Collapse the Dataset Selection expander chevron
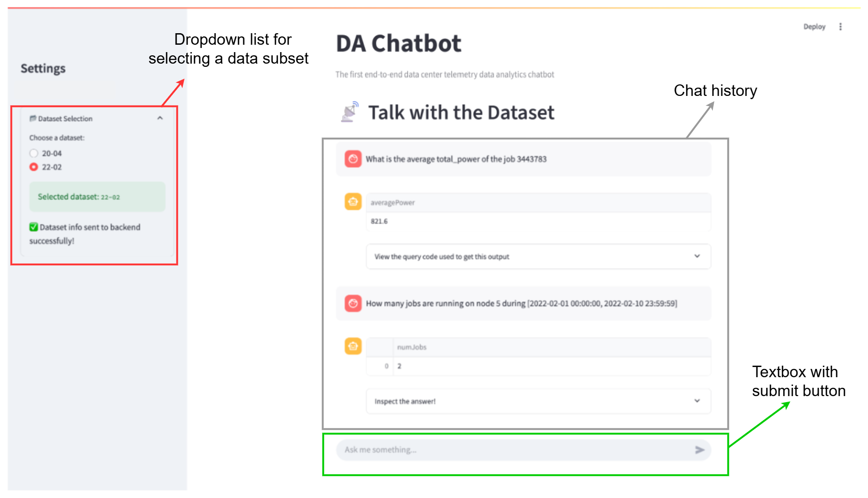Image resolution: width=868 pixels, height=498 pixels. tap(160, 118)
